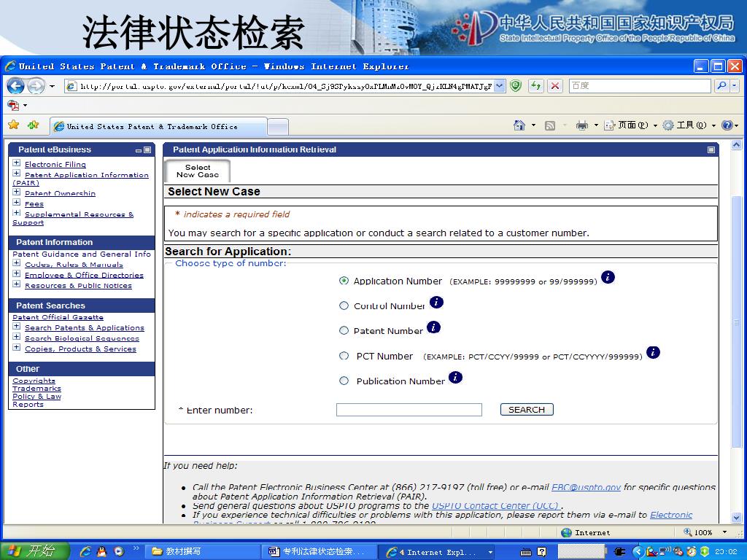
Task: Open the address bar URL dropdown
Action: click(499, 86)
